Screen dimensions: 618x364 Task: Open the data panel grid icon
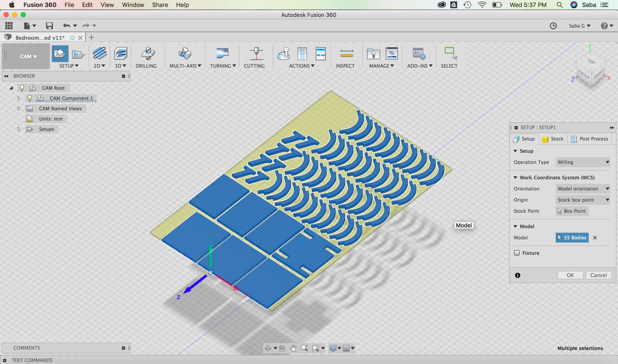9,26
